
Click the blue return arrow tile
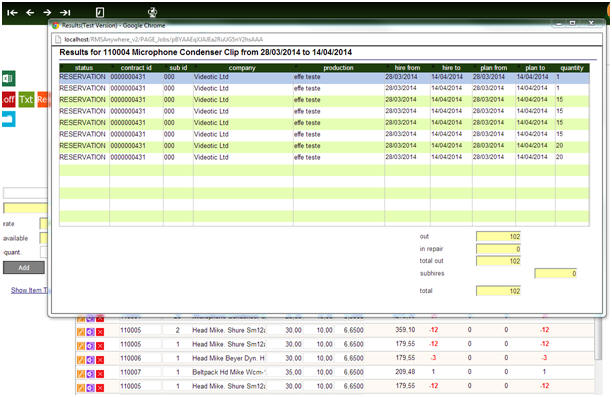coord(9,119)
